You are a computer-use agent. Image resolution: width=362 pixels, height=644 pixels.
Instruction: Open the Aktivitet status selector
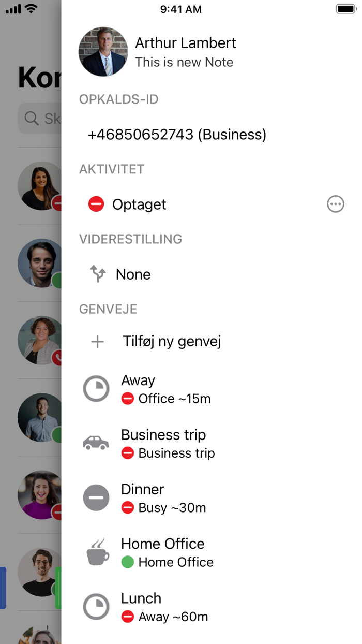click(x=139, y=204)
